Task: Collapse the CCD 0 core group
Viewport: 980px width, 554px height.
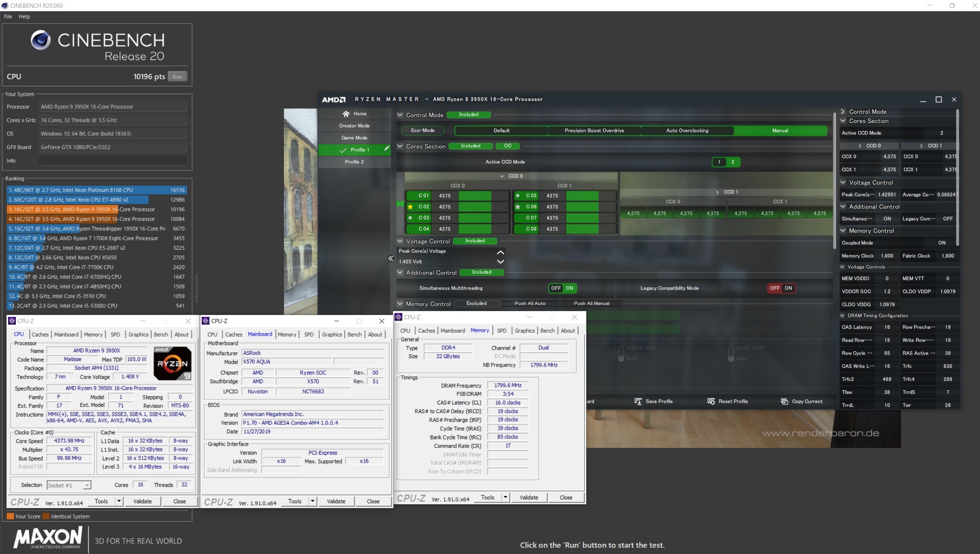Action: click(x=502, y=176)
